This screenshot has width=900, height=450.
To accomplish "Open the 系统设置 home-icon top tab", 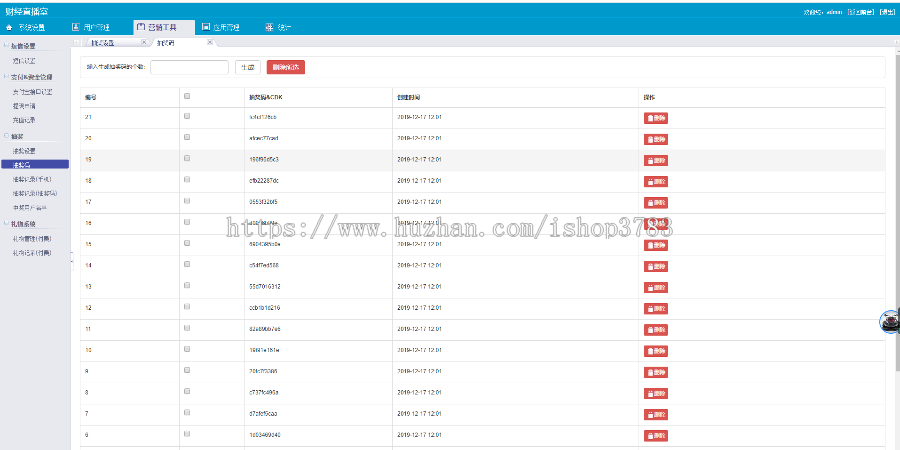I will 25,27.
